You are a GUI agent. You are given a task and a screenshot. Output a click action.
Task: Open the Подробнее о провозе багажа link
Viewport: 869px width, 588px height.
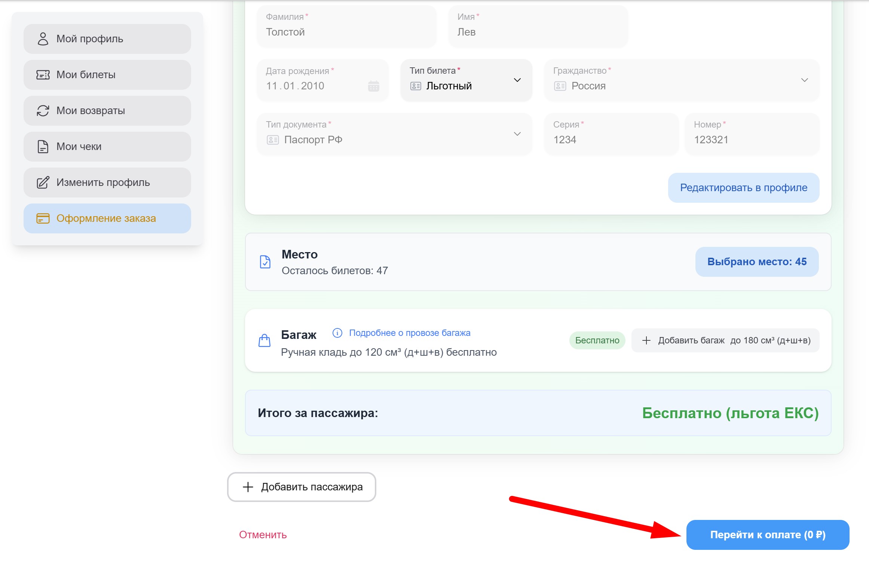tap(409, 333)
